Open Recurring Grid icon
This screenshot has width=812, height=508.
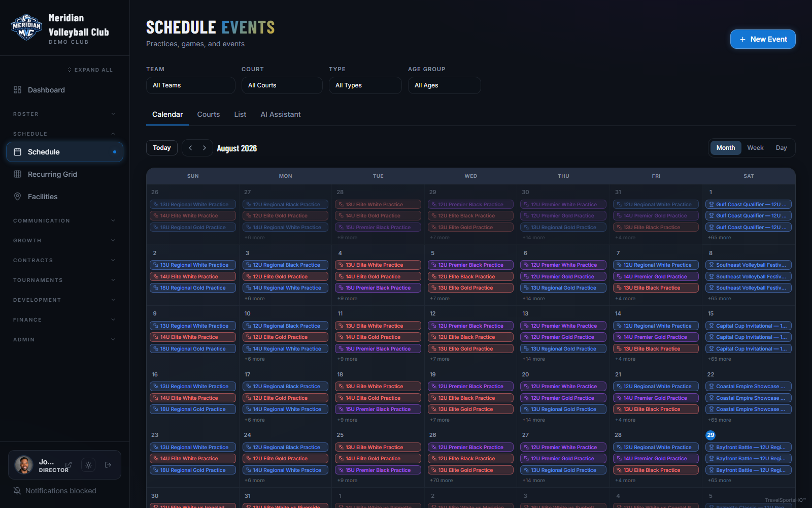17,174
